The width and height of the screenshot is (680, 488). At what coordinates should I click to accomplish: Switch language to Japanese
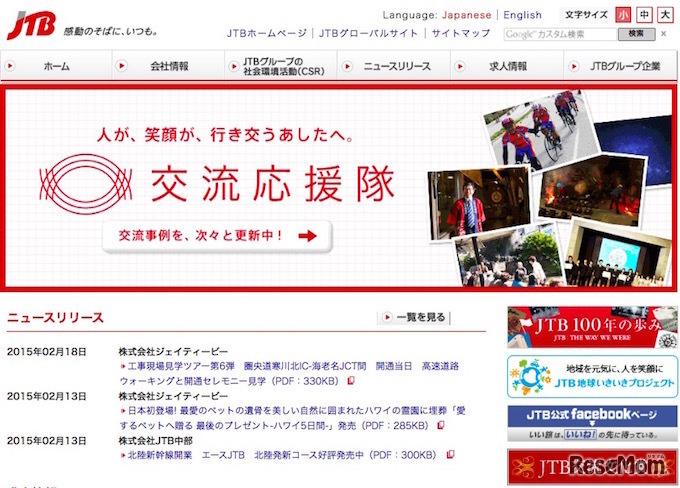click(466, 15)
